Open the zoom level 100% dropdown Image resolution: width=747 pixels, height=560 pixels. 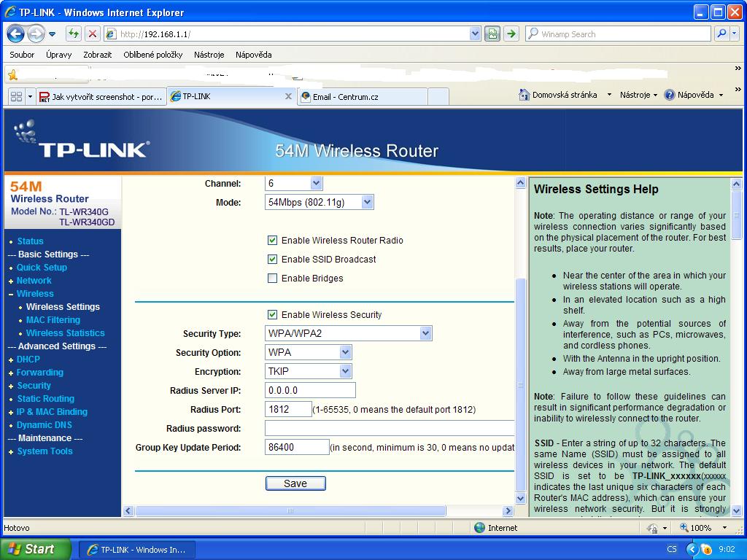[x=724, y=528]
